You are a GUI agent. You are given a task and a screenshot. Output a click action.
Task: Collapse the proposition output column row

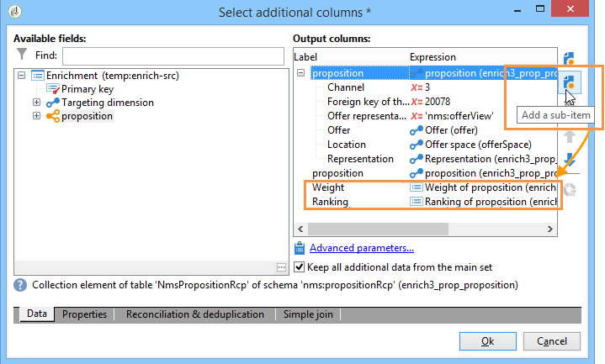point(301,73)
